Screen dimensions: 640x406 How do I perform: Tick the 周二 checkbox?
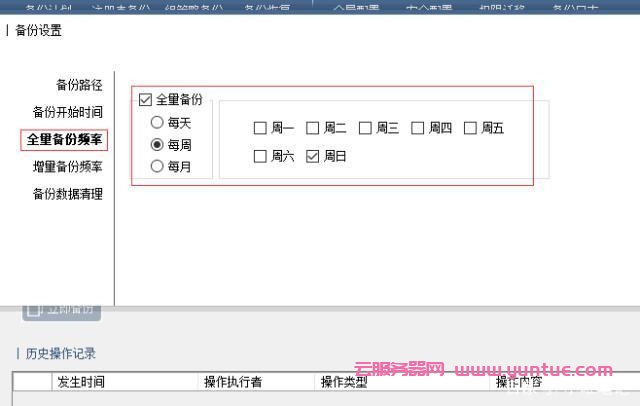click(x=312, y=128)
